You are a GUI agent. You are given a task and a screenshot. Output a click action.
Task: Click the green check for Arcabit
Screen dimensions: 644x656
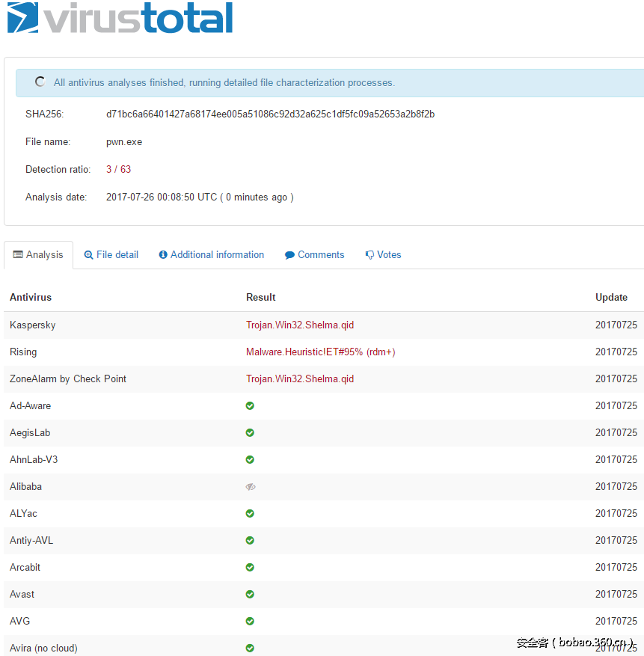tap(250, 567)
